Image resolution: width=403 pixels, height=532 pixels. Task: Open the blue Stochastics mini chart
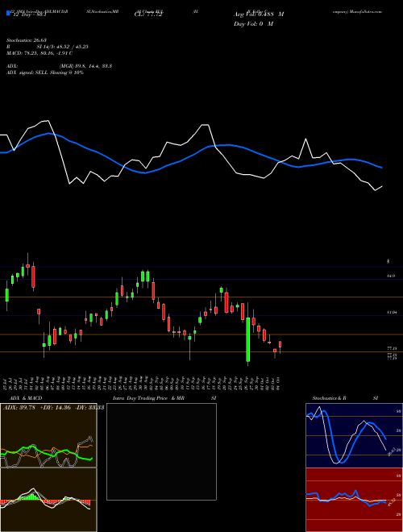(354, 435)
